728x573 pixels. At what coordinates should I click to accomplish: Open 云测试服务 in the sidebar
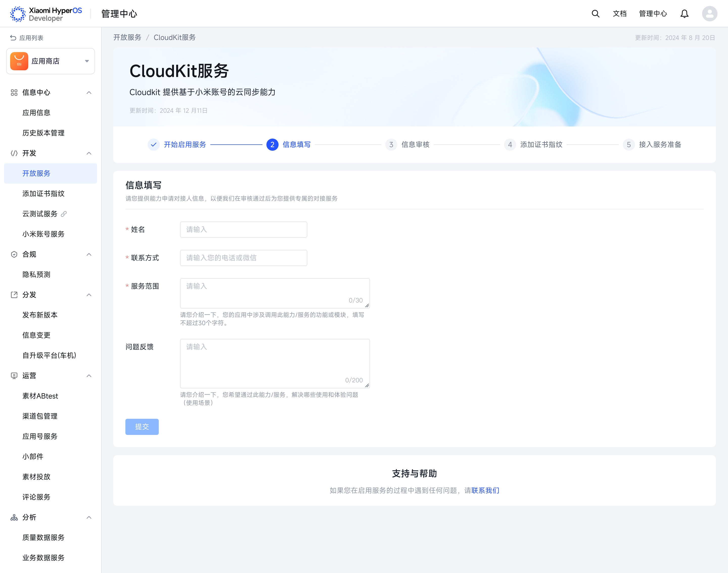tap(40, 214)
